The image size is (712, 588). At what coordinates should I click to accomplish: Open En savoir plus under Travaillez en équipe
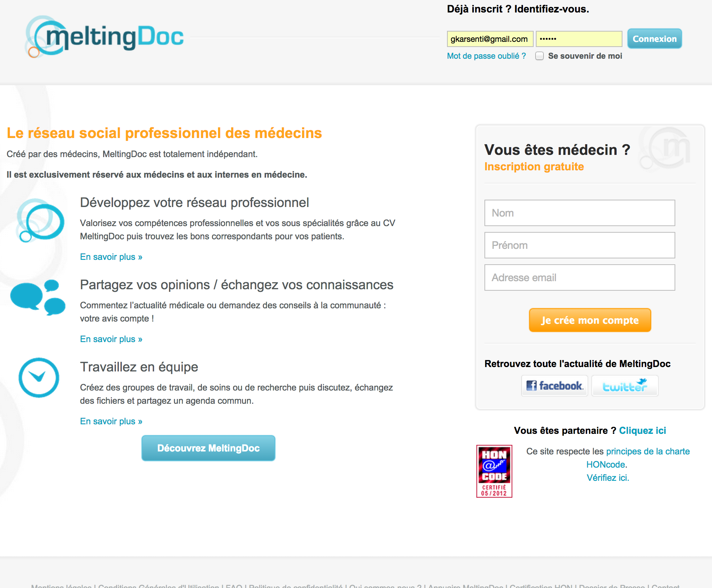(x=111, y=421)
